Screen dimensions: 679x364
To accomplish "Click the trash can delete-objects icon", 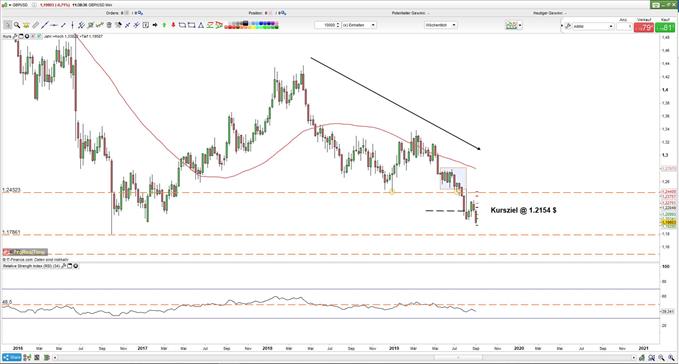I will tap(109, 25).
